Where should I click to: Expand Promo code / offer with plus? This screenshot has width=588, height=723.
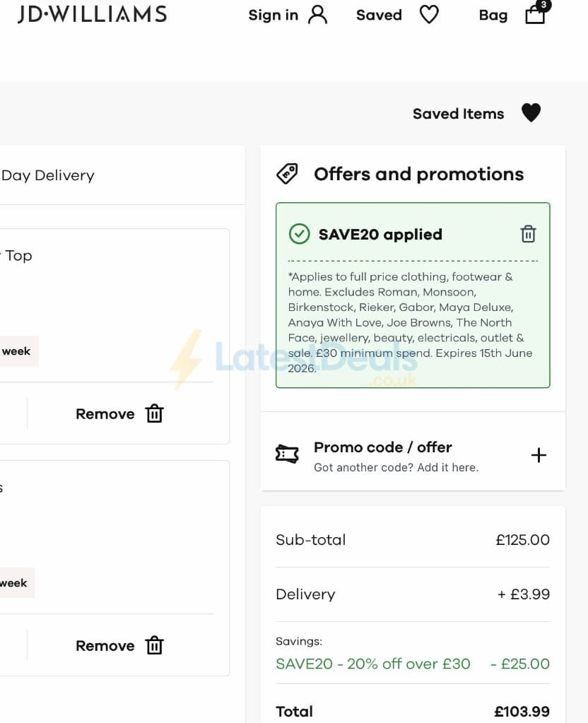[539, 455]
